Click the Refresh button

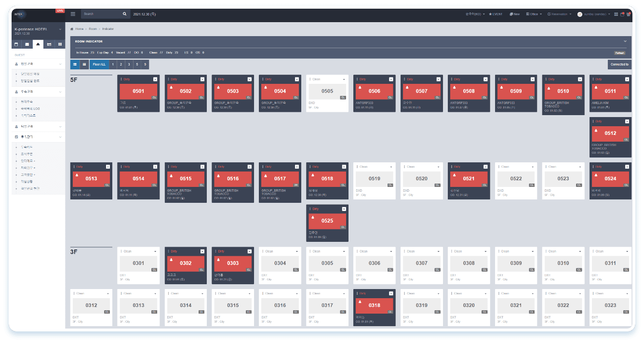[619, 53]
